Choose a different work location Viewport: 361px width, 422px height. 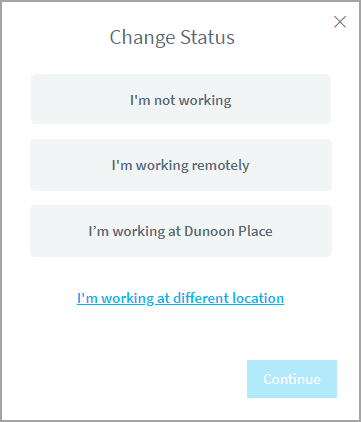click(180, 298)
